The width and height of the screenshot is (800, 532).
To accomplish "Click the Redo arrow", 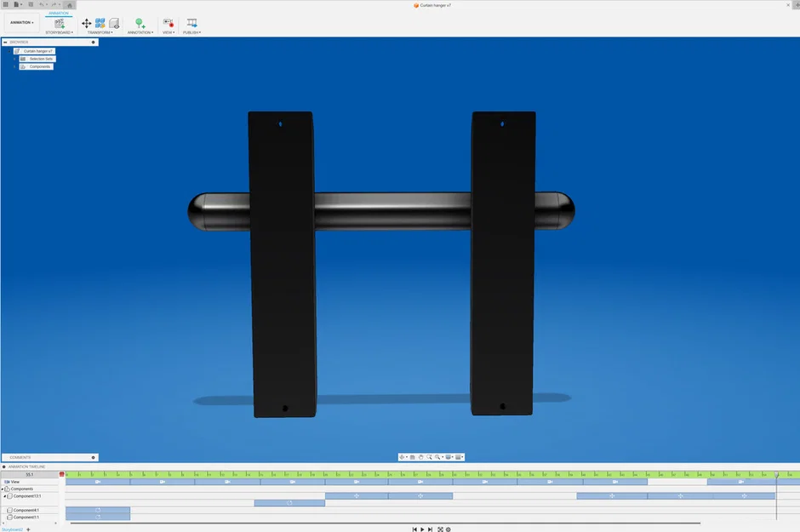I will tap(54, 4).
